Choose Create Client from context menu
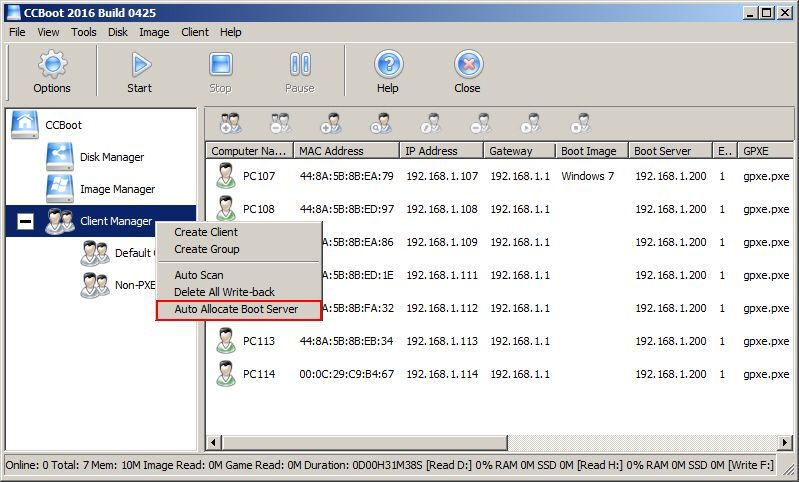The height and width of the screenshot is (482, 799). 239,232
